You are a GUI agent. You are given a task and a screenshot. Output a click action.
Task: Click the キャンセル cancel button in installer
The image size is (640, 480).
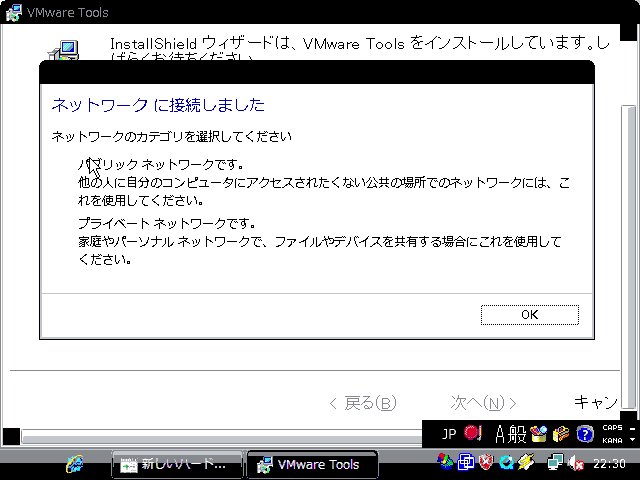(596, 402)
